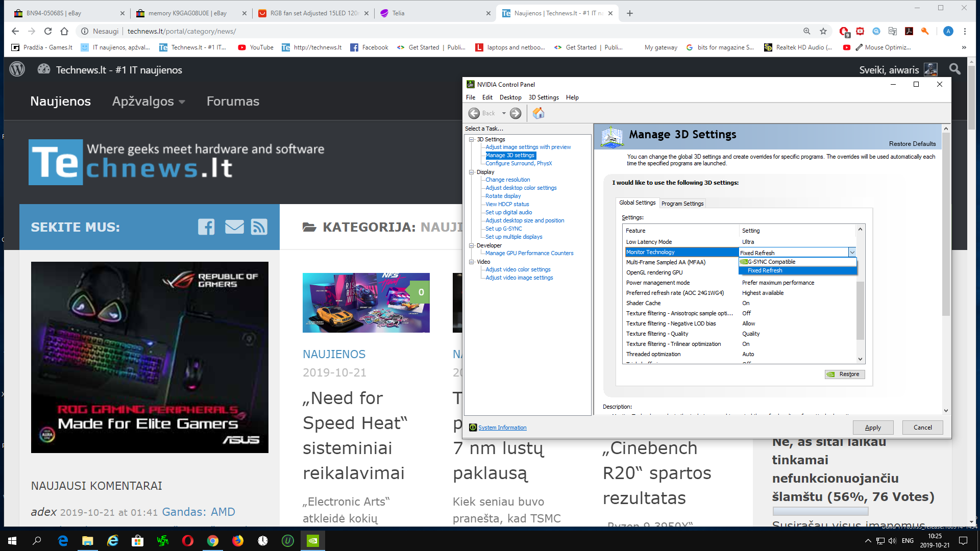This screenshot has height=551, width=980.
Task: Switch to the Telia browser tab
Action: (x=434, y=13)
